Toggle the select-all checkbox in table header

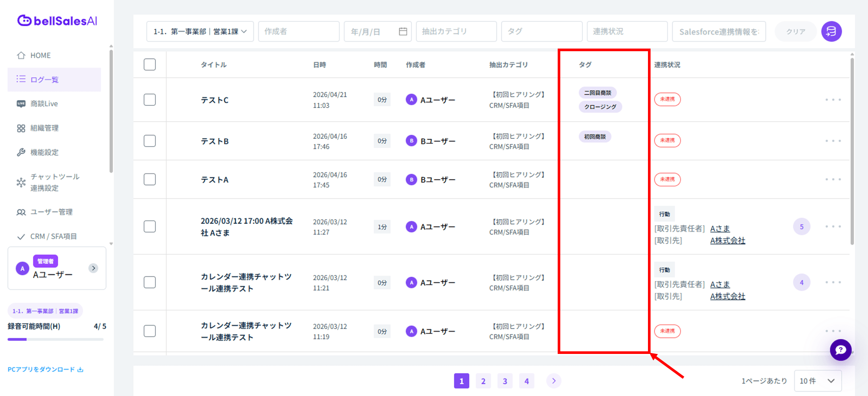tap(150, 65)
